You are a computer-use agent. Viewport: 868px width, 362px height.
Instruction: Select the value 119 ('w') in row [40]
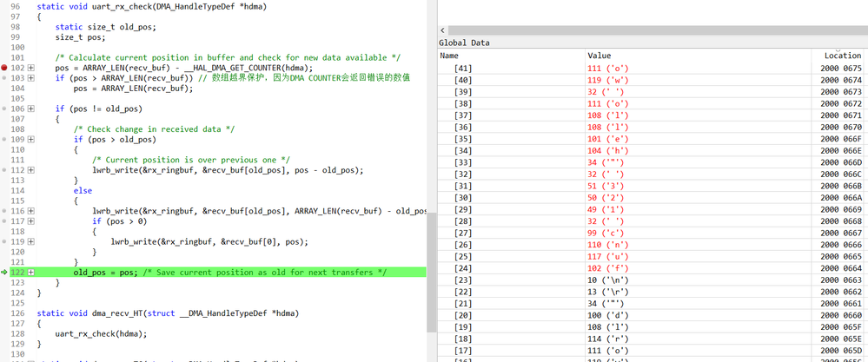coord(608,80)
